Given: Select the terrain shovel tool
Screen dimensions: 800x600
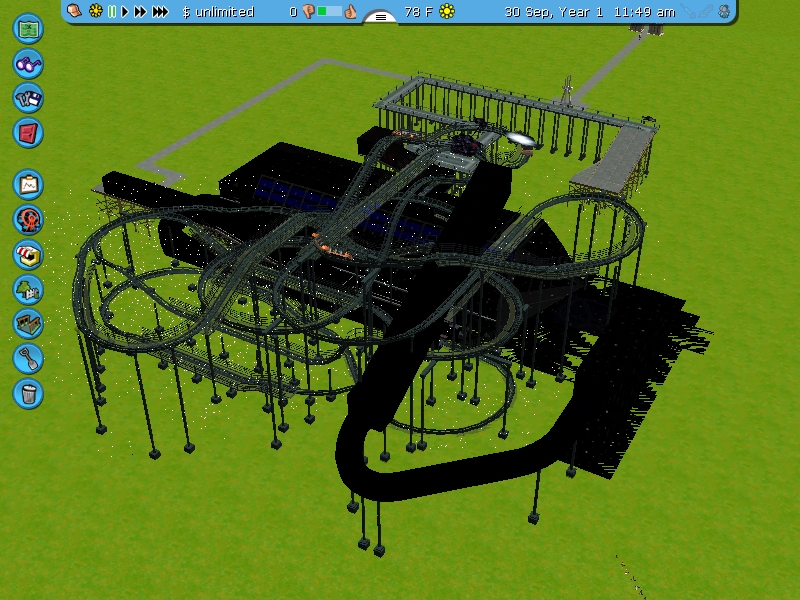Looking at the screenshot, I should [x=29, y=358].
